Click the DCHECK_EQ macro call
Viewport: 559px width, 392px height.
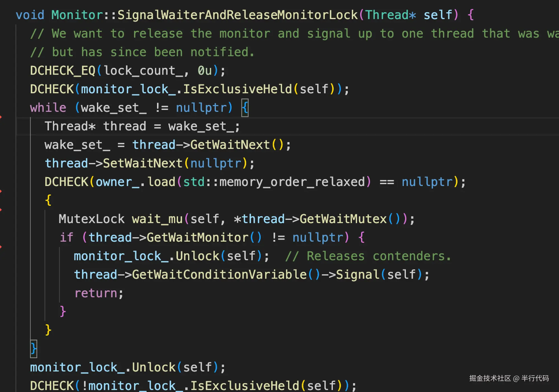[x=63, y=71]
